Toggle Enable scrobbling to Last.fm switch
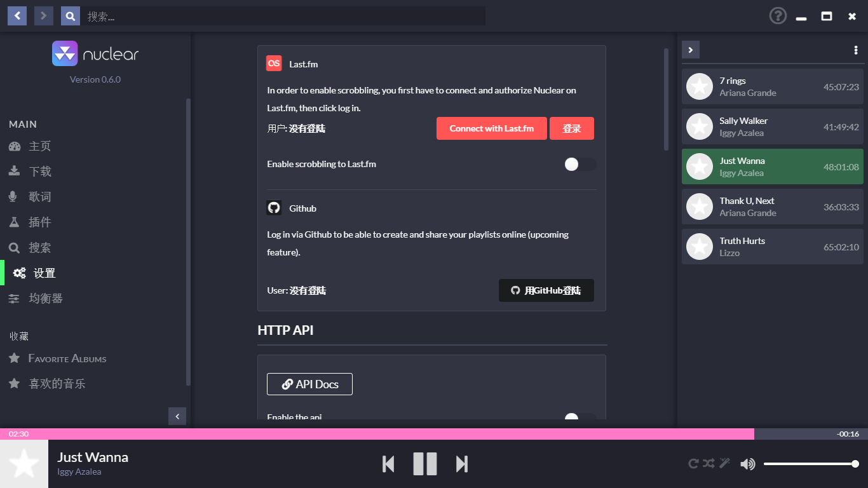Screen dimensions: 868x488 click(x=580, y=165)
